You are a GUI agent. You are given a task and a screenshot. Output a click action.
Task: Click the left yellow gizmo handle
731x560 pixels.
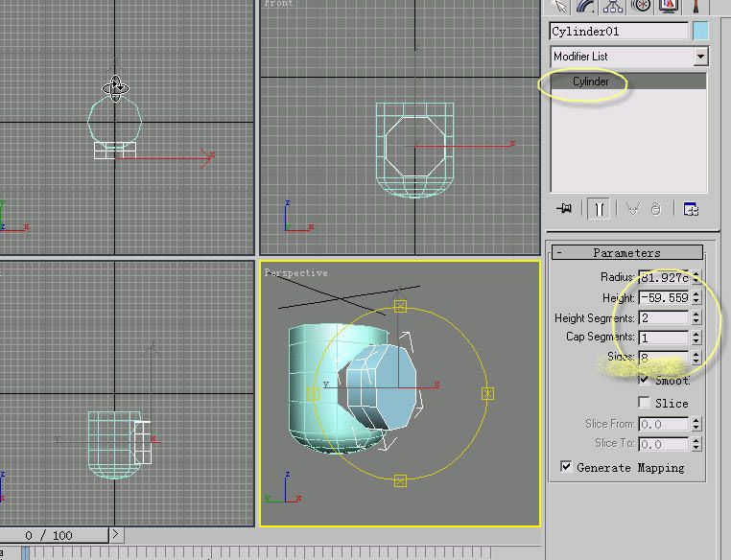pyautogui.click(x=314, y=394)
